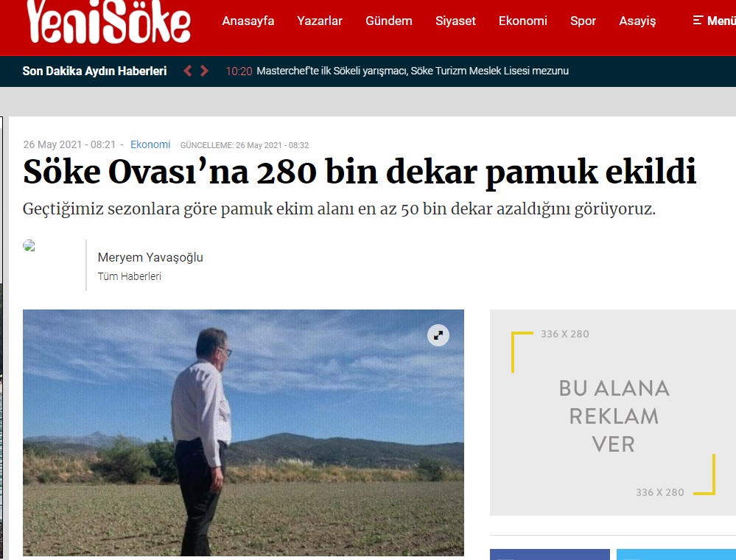Go to Yazarlar section
The height and width of the screenshot is (560, 736).
320,21
